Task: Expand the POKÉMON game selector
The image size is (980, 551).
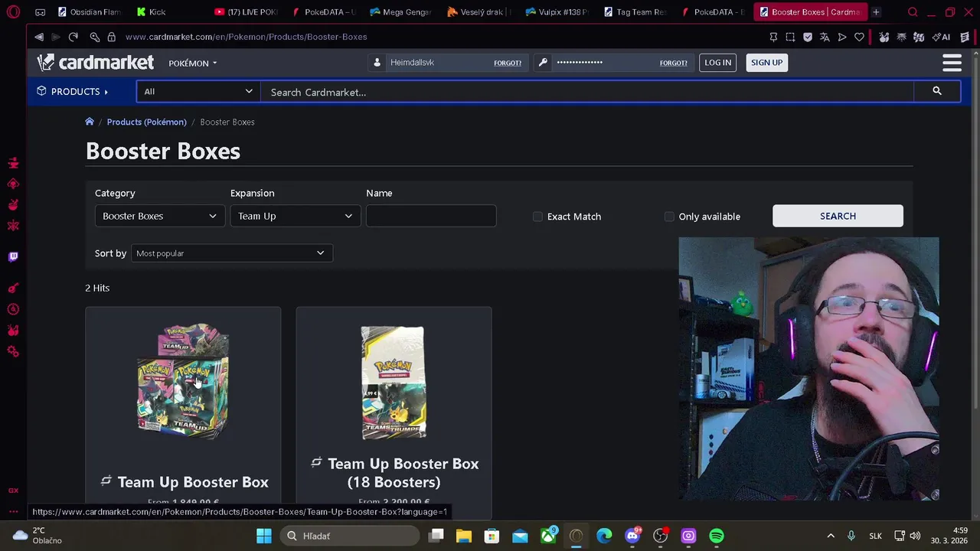Action: [x=192, y=63]
